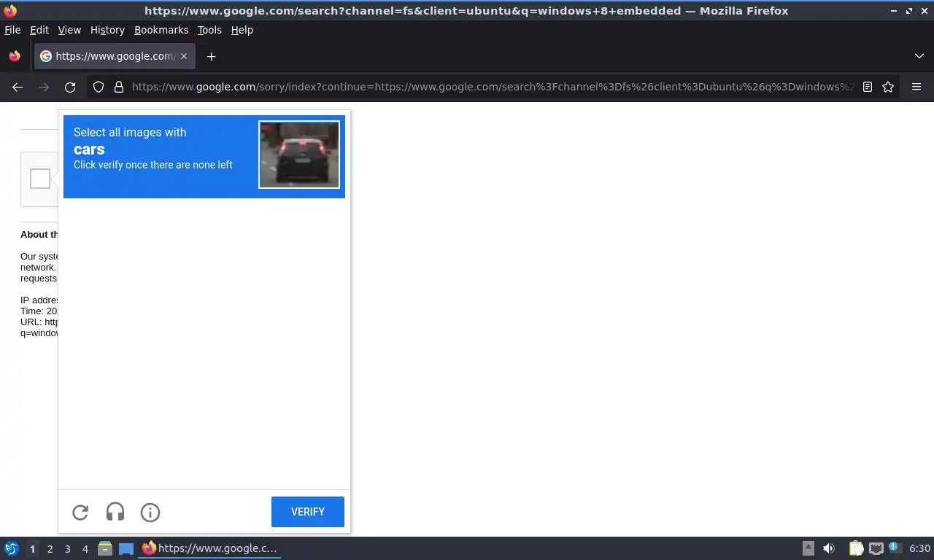
Task: Open Firefox View pinned icon
Action: coord(15,56)
